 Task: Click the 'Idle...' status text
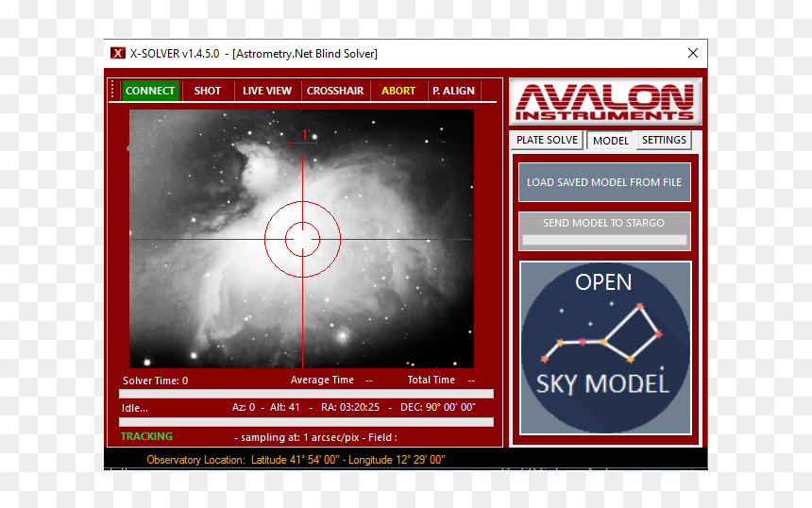135,408
